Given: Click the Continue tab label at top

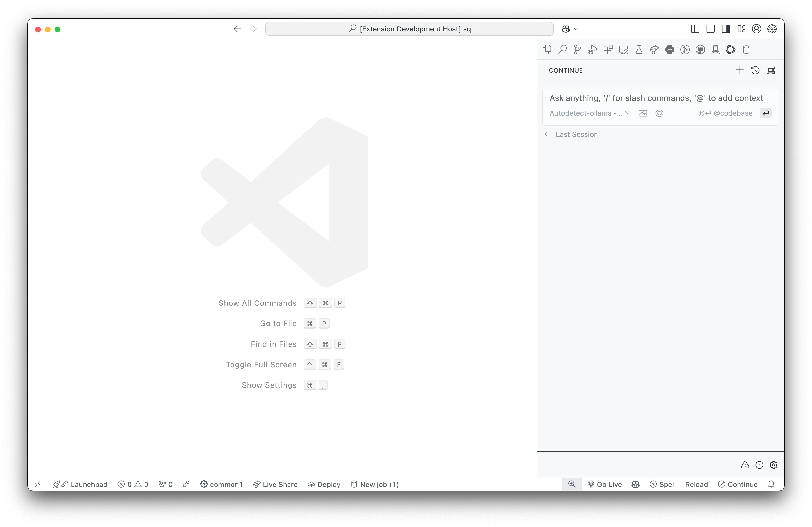Looking at the screenshot, I should 565,70.
